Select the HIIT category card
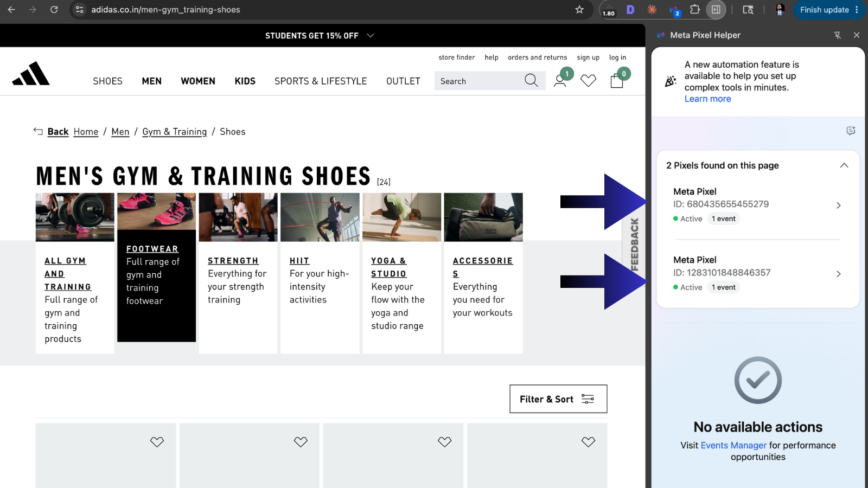 pyautogui.click(x=320, y=273)
